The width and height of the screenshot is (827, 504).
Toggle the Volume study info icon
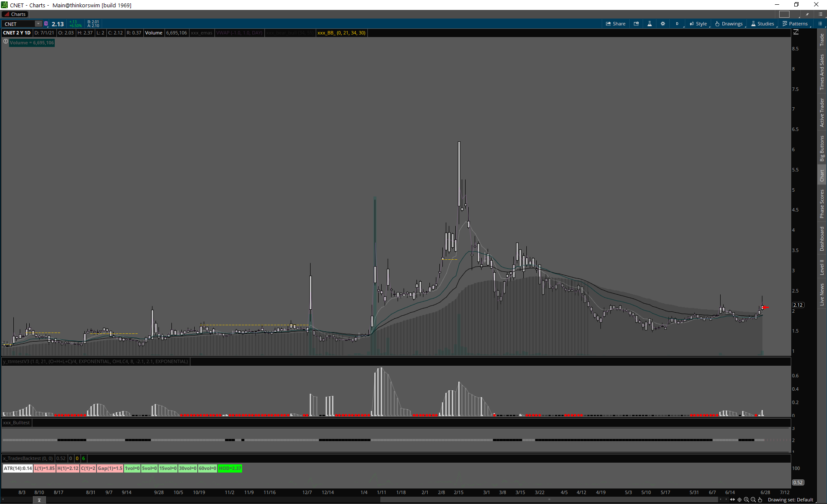pos(6,42)
